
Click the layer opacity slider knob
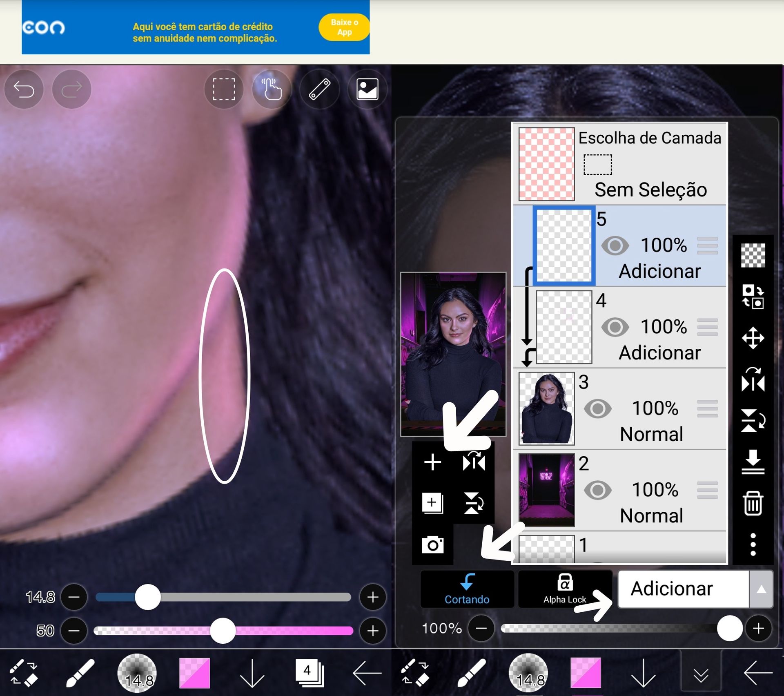pyautogui.click(x=729, y=628)
